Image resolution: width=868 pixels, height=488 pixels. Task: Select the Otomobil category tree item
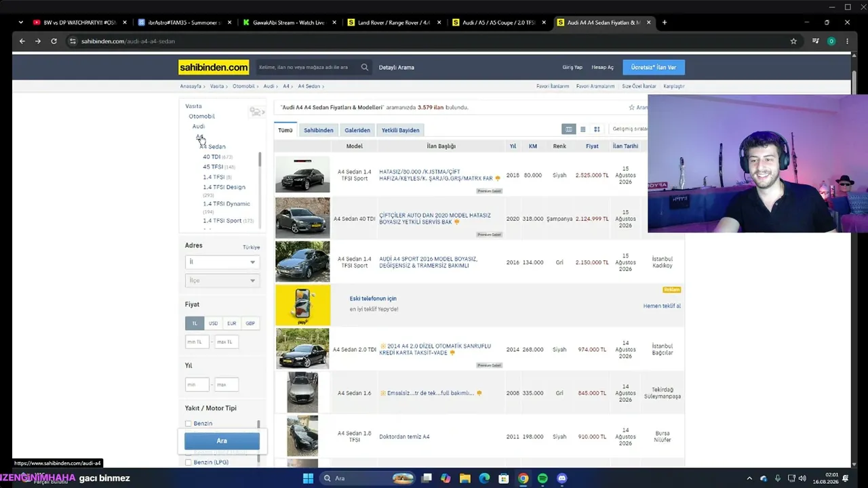pos(201,116)
